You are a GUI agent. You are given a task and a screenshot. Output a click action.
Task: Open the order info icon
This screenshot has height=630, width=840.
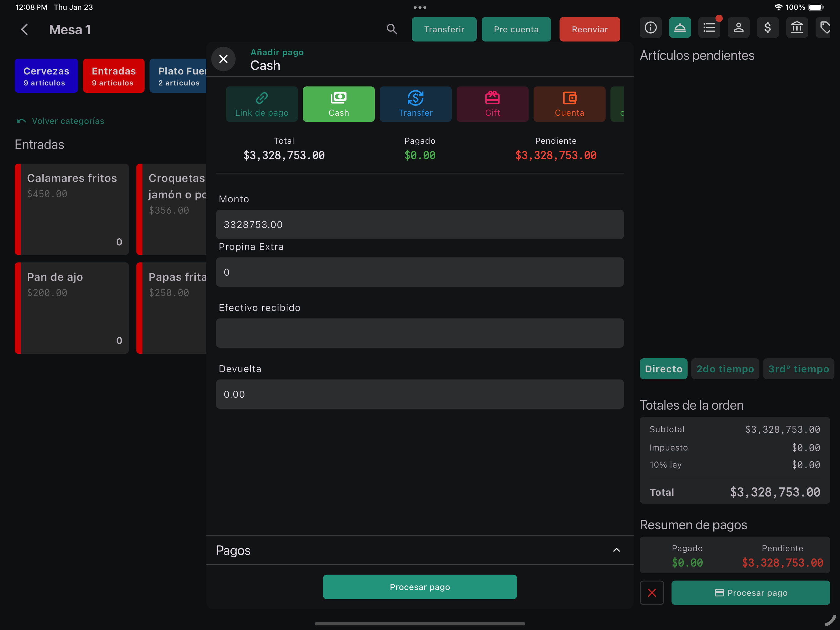pos(650,28)
